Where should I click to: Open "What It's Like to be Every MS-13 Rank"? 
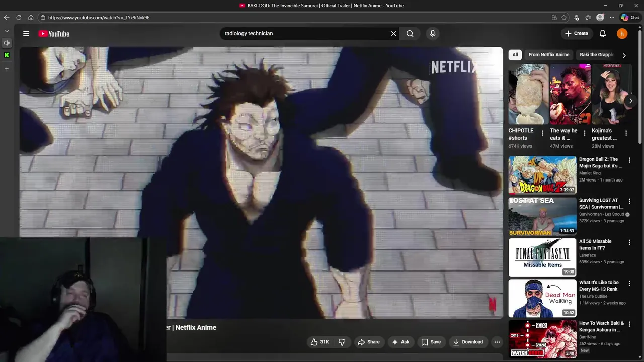pos(599,286)
